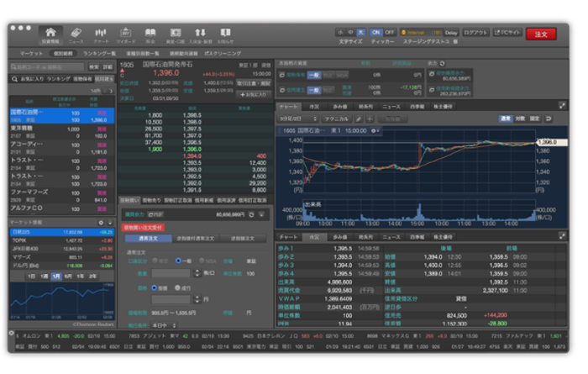Click the stock code search input field
The height and width of the screenshot is (374, 588).
click(47, 66)
